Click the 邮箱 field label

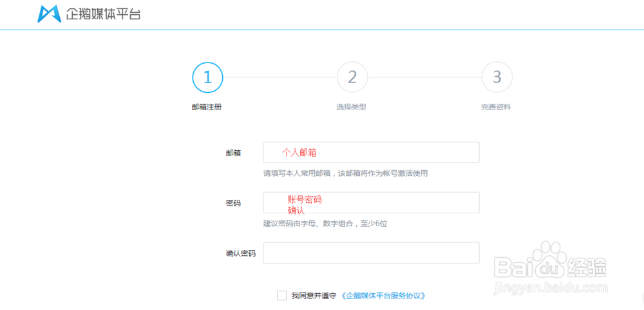click(233, 153)
